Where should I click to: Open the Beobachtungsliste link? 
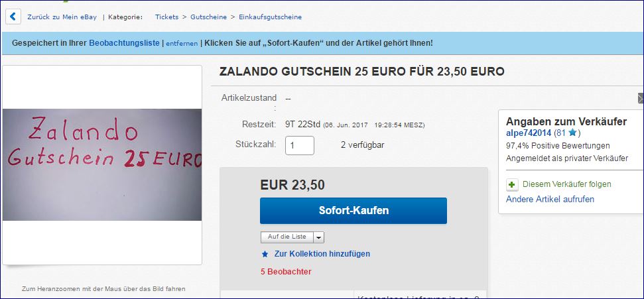coord(124,42)
